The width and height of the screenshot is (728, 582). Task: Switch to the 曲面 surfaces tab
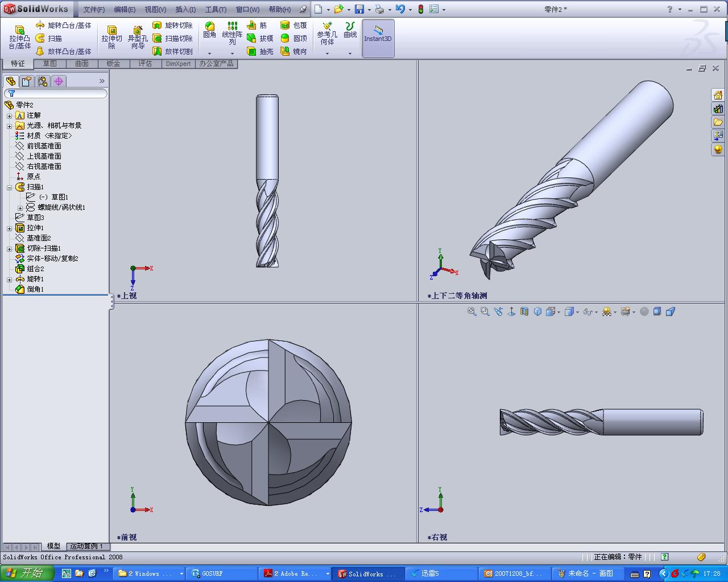[82, 64]
